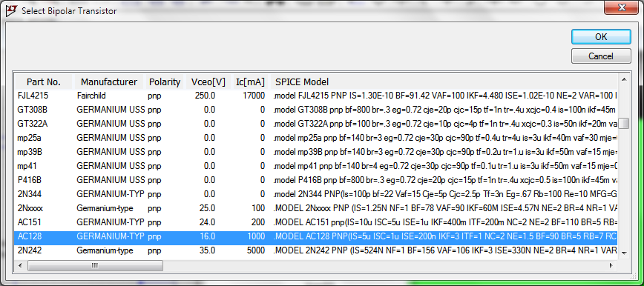This screenshot has height=286, width=644.
Task: Sort list by Polarity column
Action: point(164,82)
